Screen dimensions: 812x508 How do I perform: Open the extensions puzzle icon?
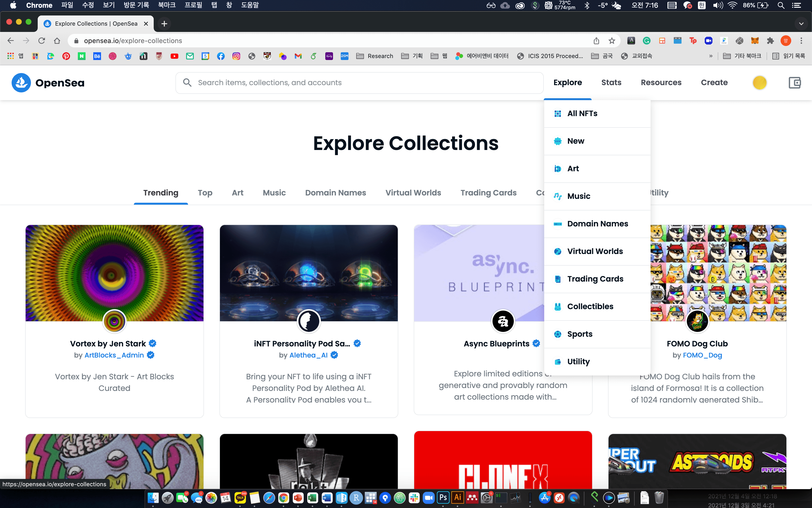coord(770,41)
